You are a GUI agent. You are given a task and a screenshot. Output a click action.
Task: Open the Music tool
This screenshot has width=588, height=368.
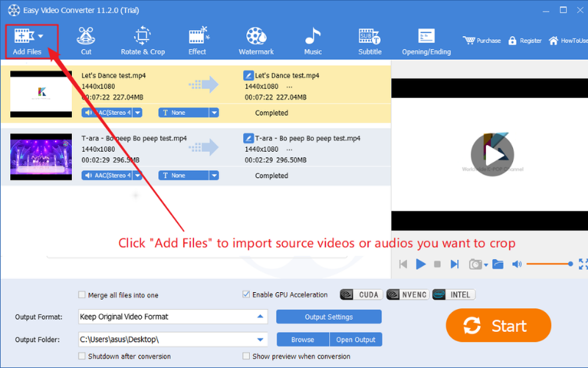click(x=313, y=41)
